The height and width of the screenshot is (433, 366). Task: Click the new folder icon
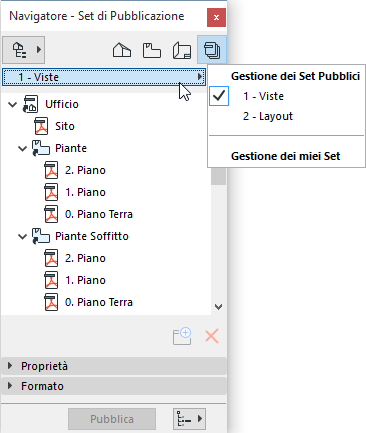182,336
